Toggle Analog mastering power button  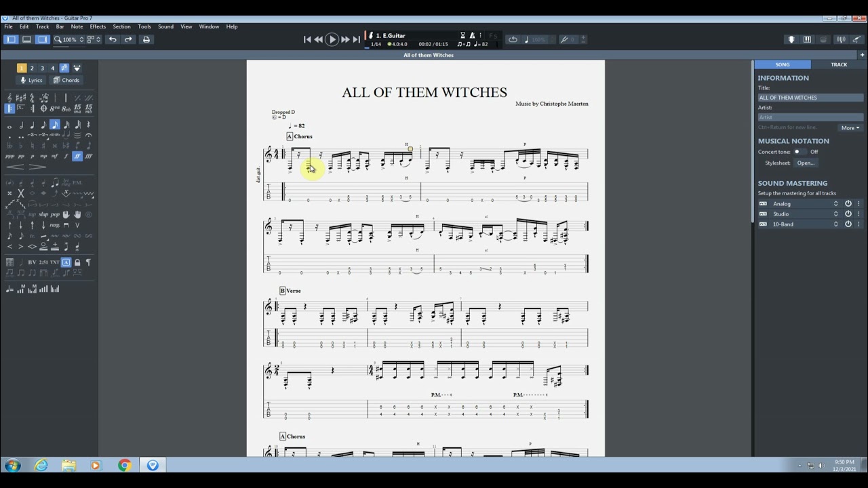(x=848, y=203)
